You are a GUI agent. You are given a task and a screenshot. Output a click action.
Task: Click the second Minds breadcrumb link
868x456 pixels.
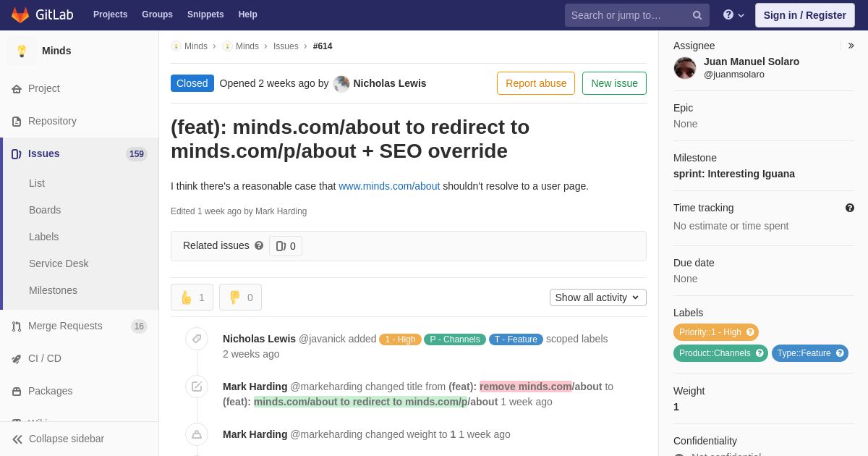247,46
